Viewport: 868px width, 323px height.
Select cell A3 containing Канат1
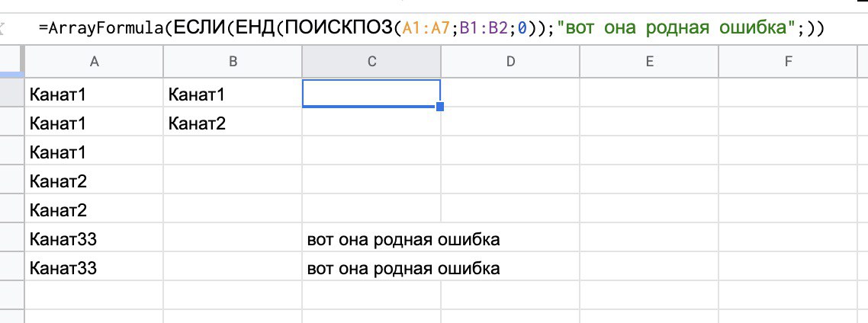[x=95, y=152]
